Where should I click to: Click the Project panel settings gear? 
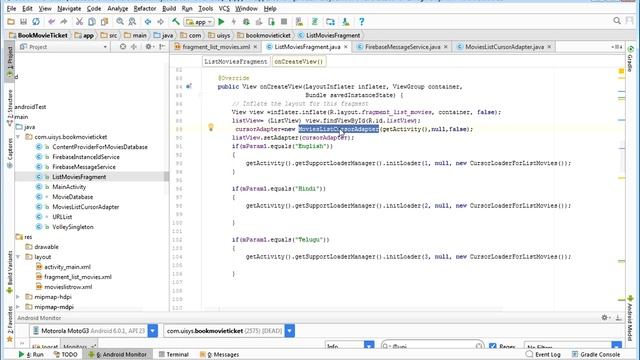[x=149, y=47]
